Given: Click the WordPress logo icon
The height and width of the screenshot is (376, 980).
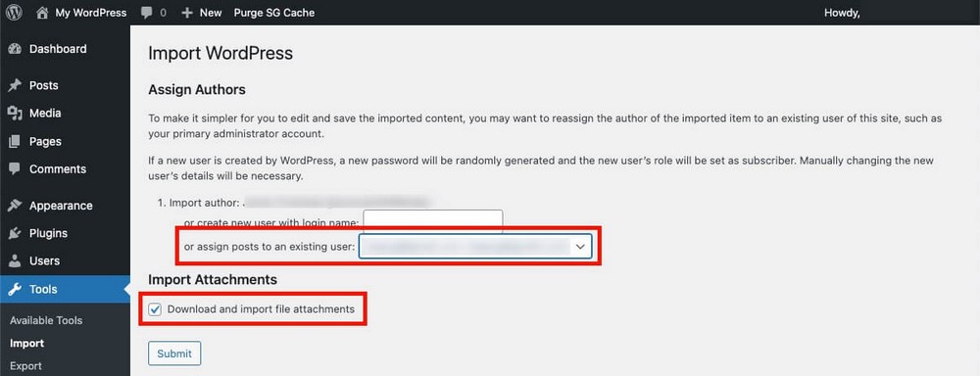Looking at the screenshot, I should [x=15, y=13].
